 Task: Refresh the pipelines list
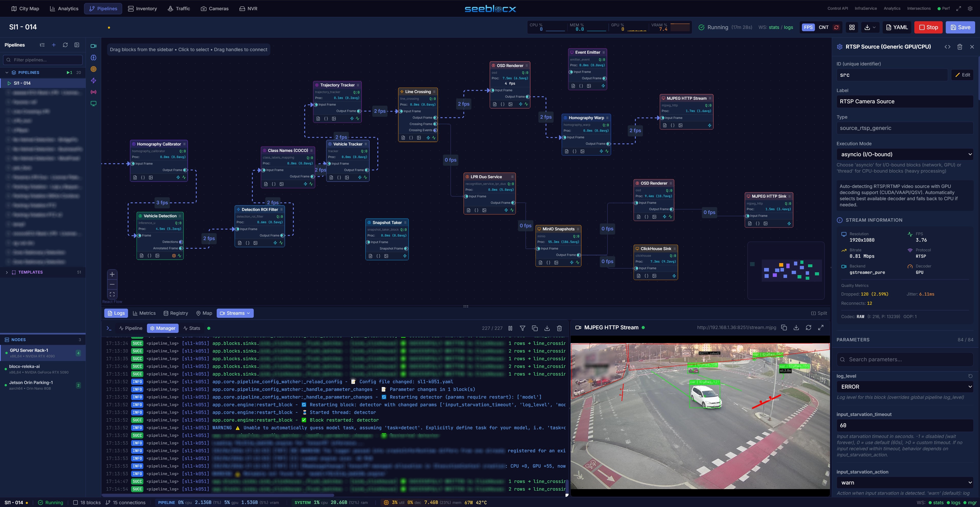[65, 45]
